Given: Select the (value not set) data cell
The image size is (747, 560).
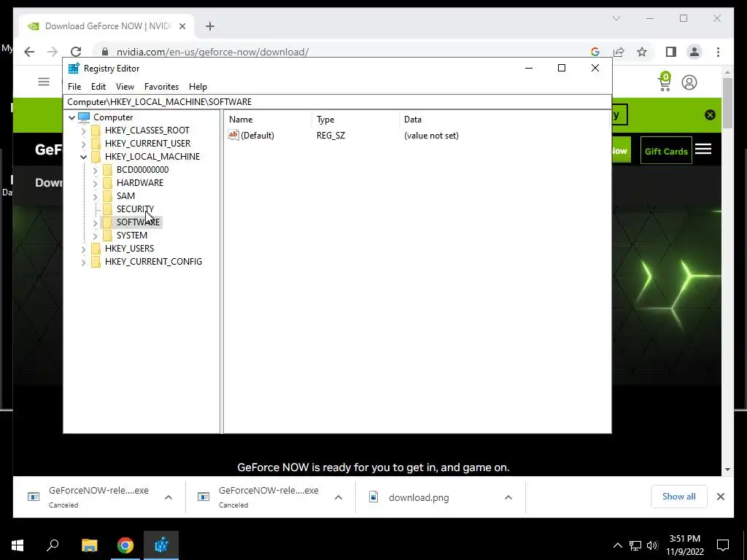Looking at the screenshot, I should coord(431,136).
